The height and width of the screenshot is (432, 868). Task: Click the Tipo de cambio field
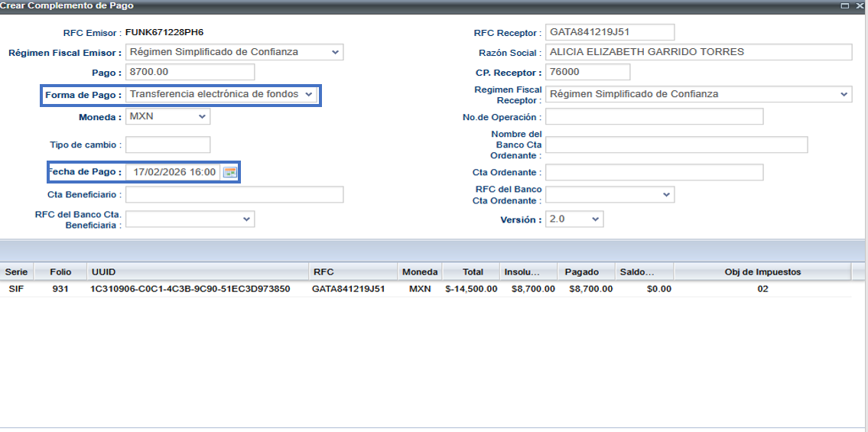click(167, 145)
